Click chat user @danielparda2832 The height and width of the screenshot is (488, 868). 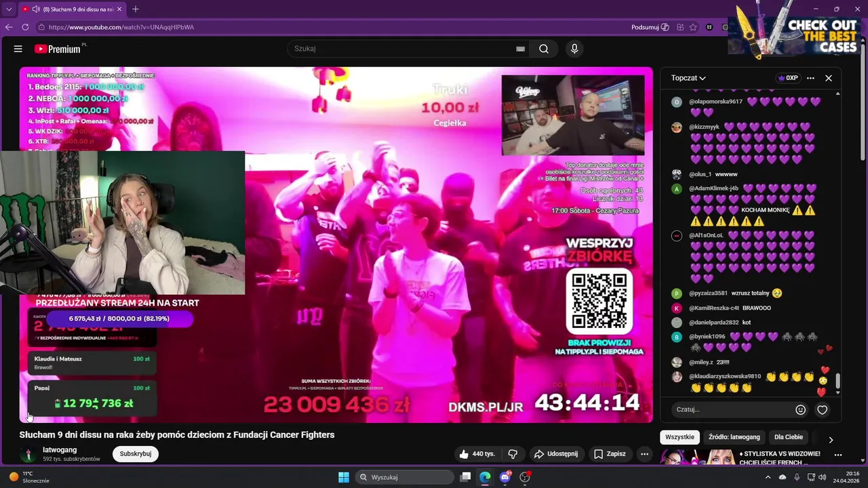(x=714, y=323)
